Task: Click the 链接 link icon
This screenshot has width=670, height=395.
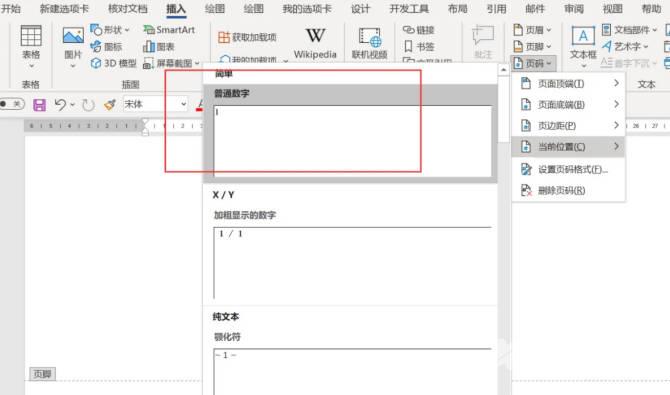Action: (x=408, y=29)
